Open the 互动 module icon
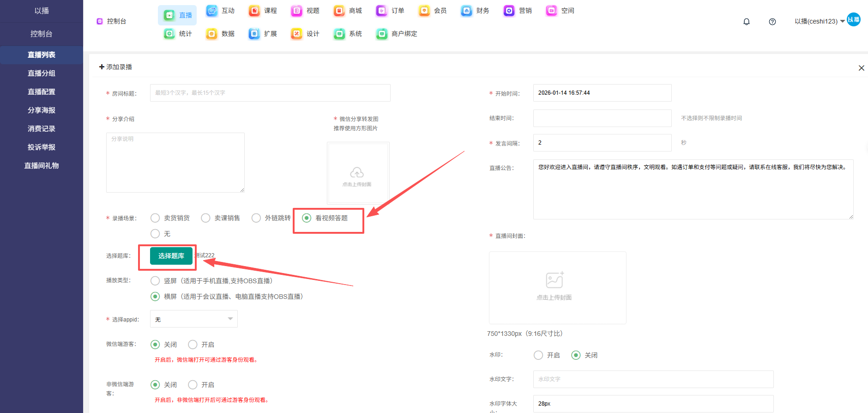 point(212,11)
